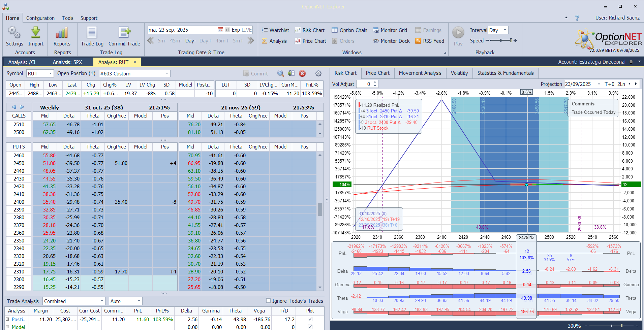Open the Option Chain window
Viewport: 644px width, 330px height.
pyautogui.click(x=349, y=30)
